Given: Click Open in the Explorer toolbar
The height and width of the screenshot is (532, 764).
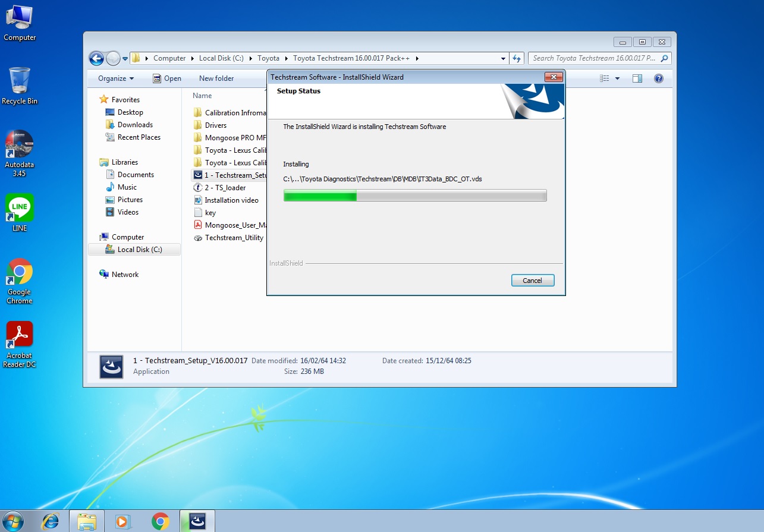Looking at the screenshot, I should click(167, 78).
